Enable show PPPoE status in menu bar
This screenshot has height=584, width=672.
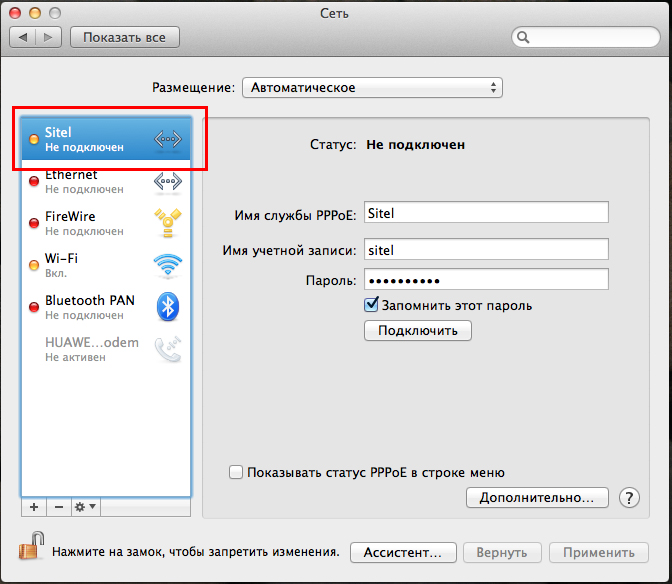click(x=236, y=472)
